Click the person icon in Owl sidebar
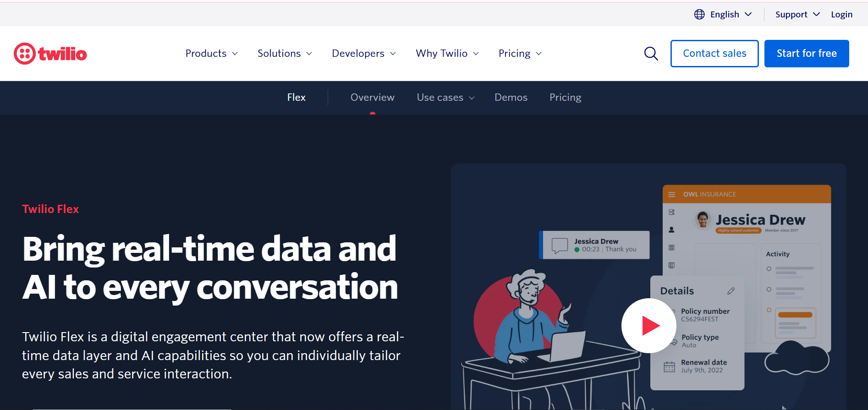 tap(671, 230)
